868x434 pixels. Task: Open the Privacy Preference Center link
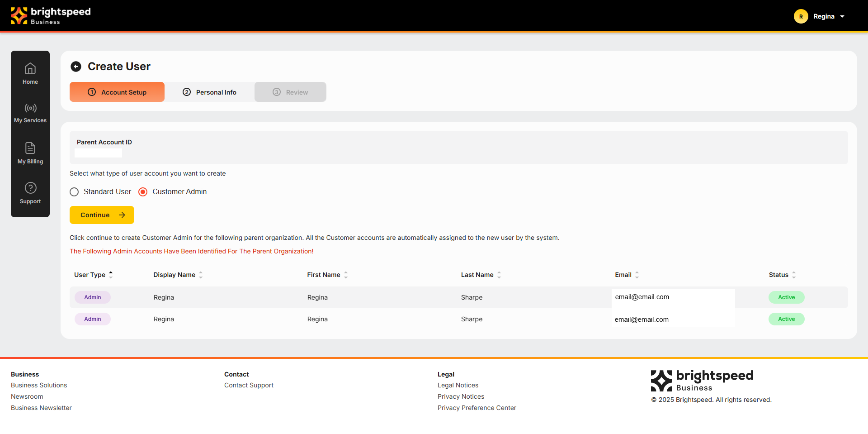[476, 408]
